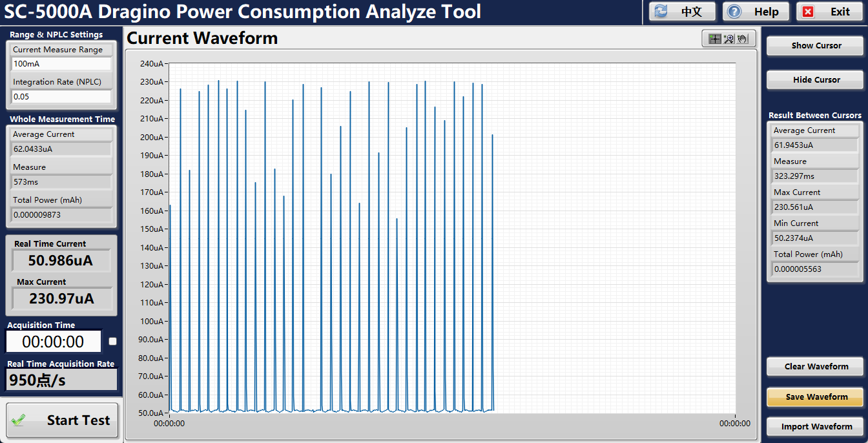Click the 240uA Y-axis label
The height and width of the screenshot is (443, 868).
point(152,64)
